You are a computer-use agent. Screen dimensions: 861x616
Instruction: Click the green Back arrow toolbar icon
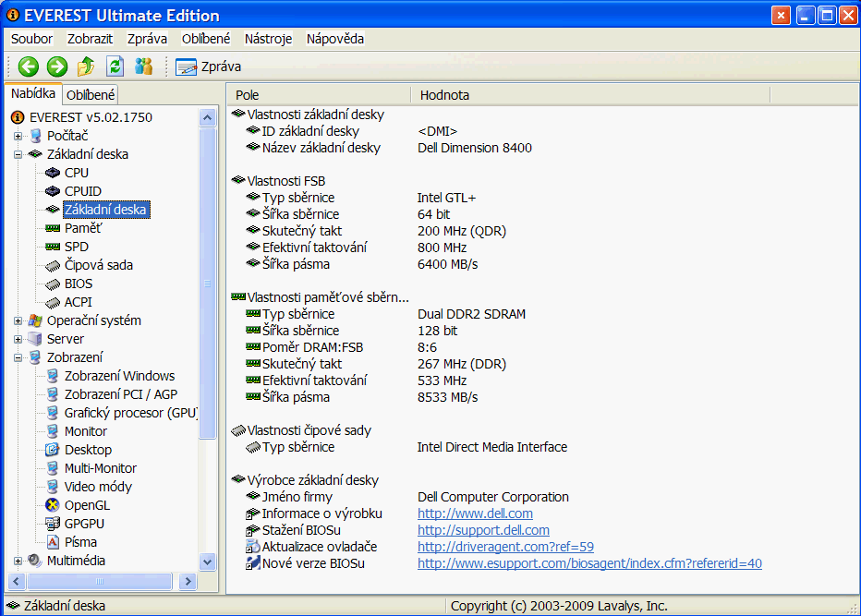(x=28, y=66)
